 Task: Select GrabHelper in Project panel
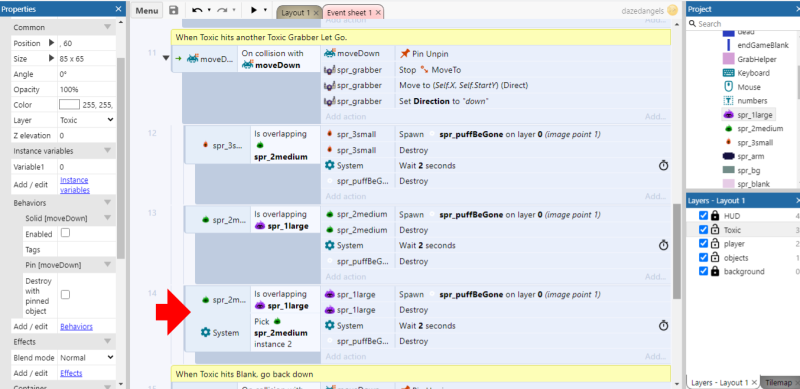pos(757,59)
